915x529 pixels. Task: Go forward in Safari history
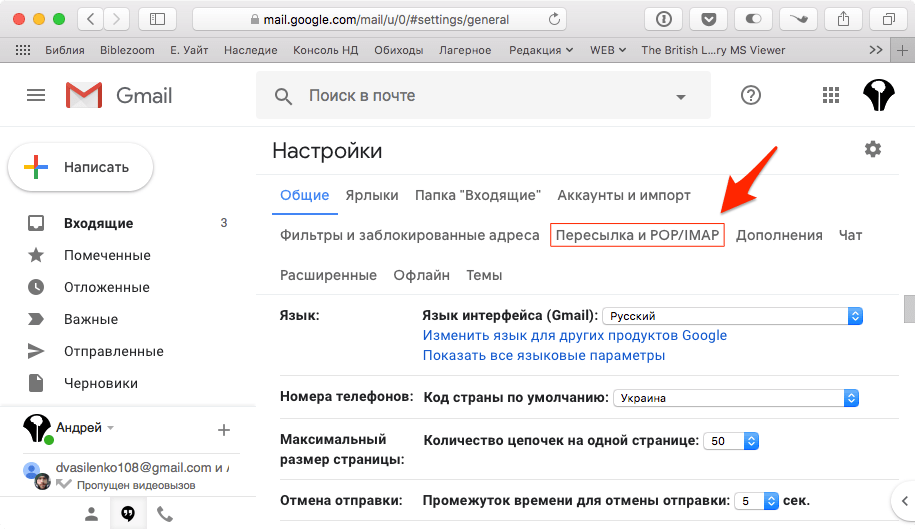pos(116,19)
